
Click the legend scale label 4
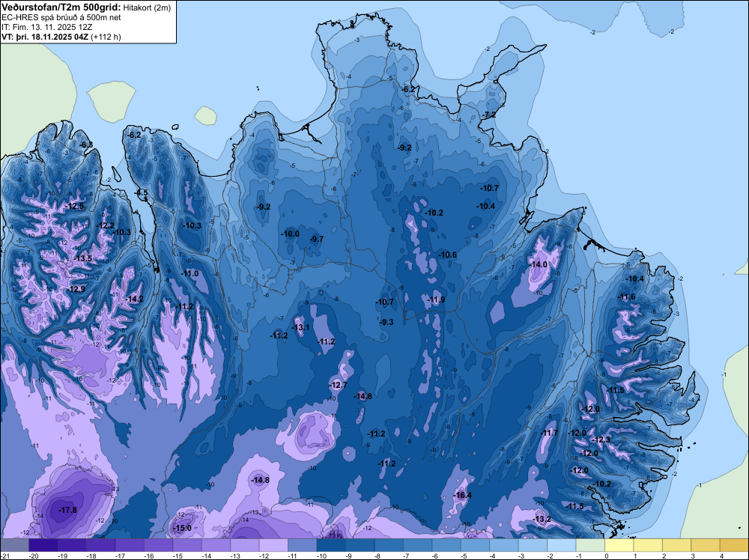[722, 556]
